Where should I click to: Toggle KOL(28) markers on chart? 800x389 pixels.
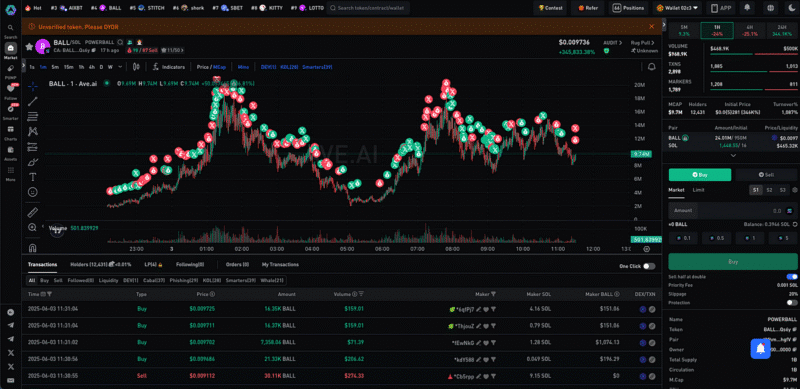pyautogui.click(x=289, y=67)
